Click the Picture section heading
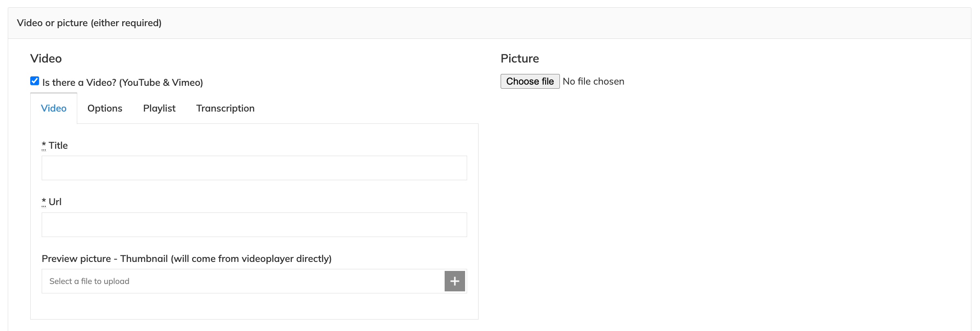The width and height of the screenshot is (980, 331). click(x=519, y=58)
